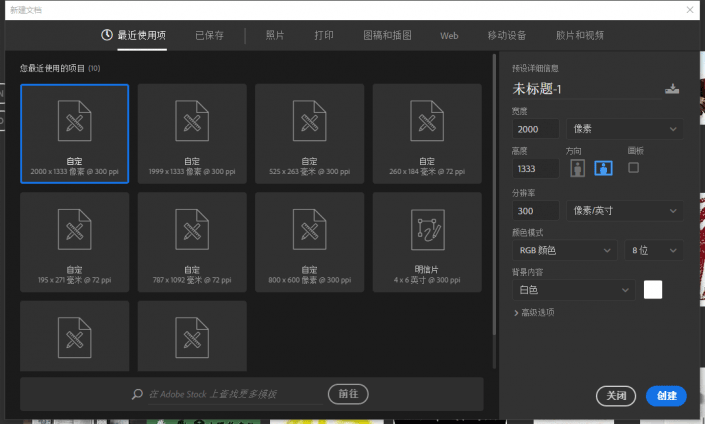Image resolution: width=705 pixels, height=424 pixels.
Task: Enable the 画板 artboard checkbox
Action: tap(633, 168)
